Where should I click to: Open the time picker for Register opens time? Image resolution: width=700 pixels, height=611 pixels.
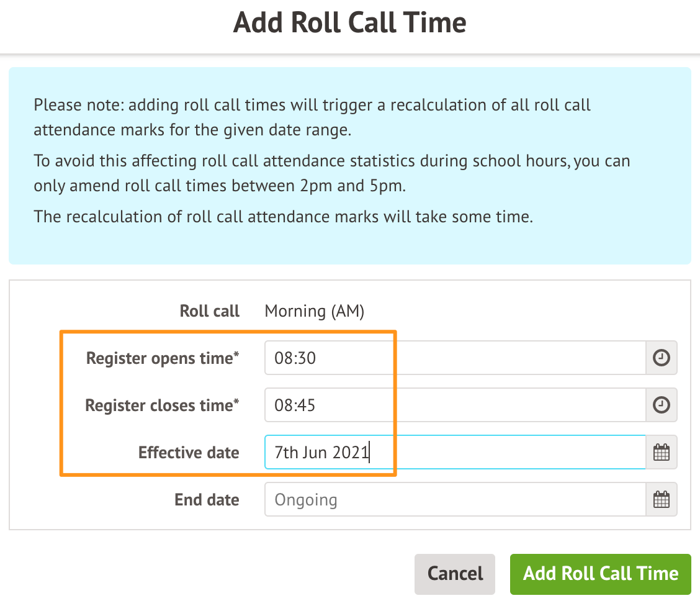[x=662, y=358]
